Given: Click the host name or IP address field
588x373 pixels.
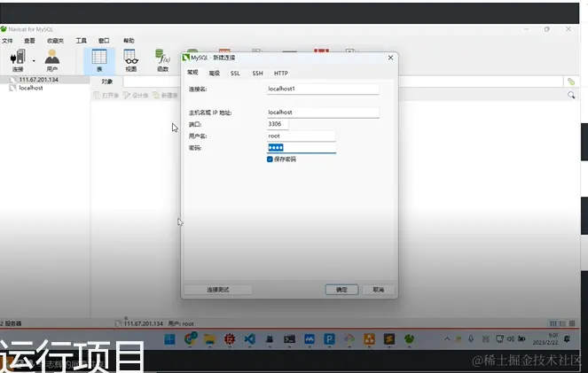Looking at the screenshot, I should click(323, 113).
